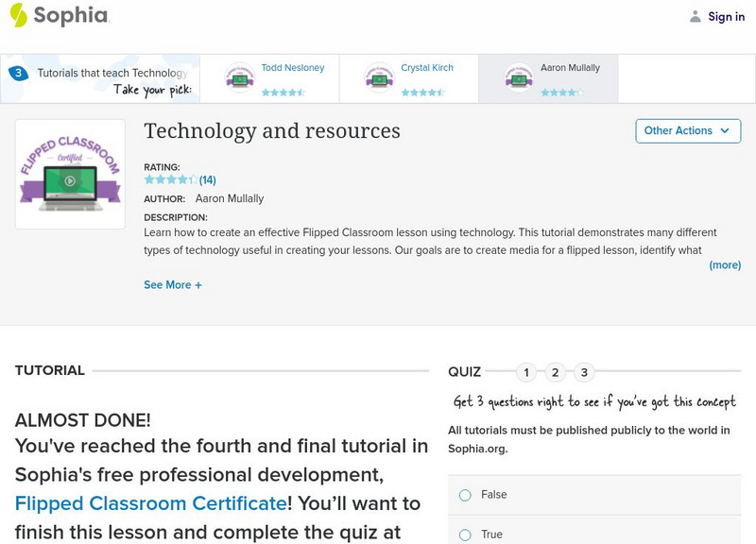Open the (14) ratings count link
Viewport: 756px width, 544px height.
pos(208,179)
